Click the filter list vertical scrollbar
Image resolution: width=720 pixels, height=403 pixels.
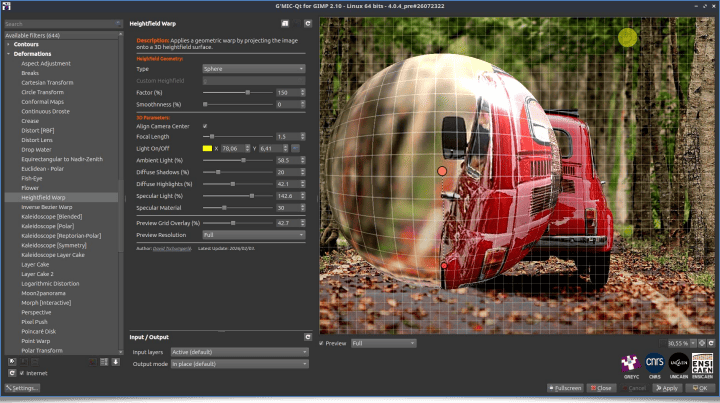[x=121, y=193]
